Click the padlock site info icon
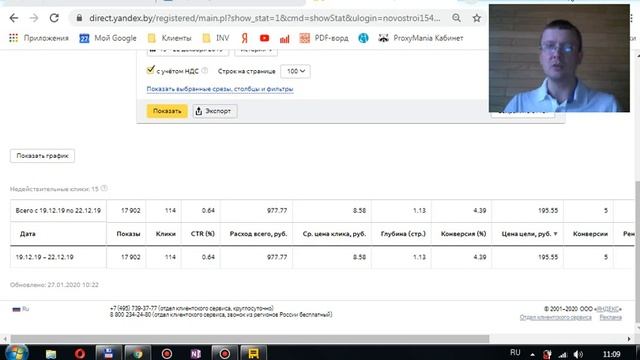This screenshot has height=360, width=640. pyautogui.click(x=80, y=18)
